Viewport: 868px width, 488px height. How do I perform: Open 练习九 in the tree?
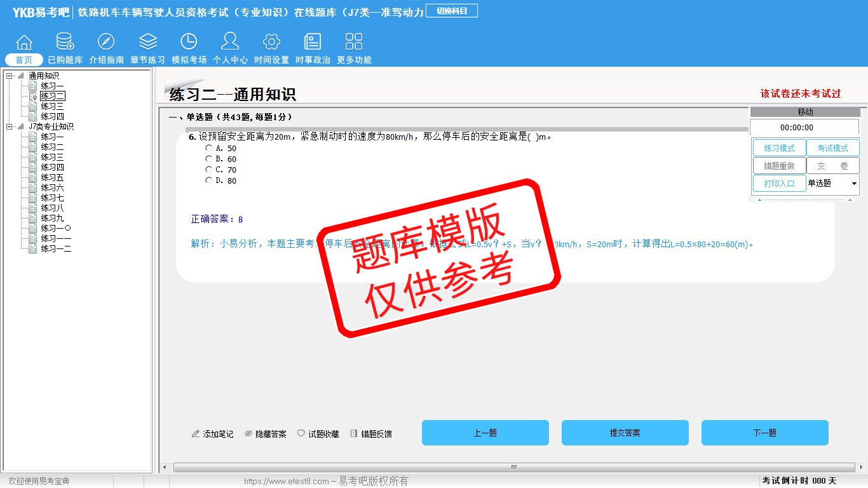coord(52,218)
